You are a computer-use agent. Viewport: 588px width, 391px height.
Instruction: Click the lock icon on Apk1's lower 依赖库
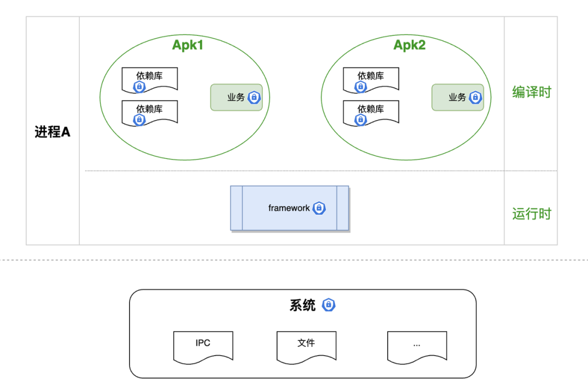pyautogui.click(x=139, y=120)
